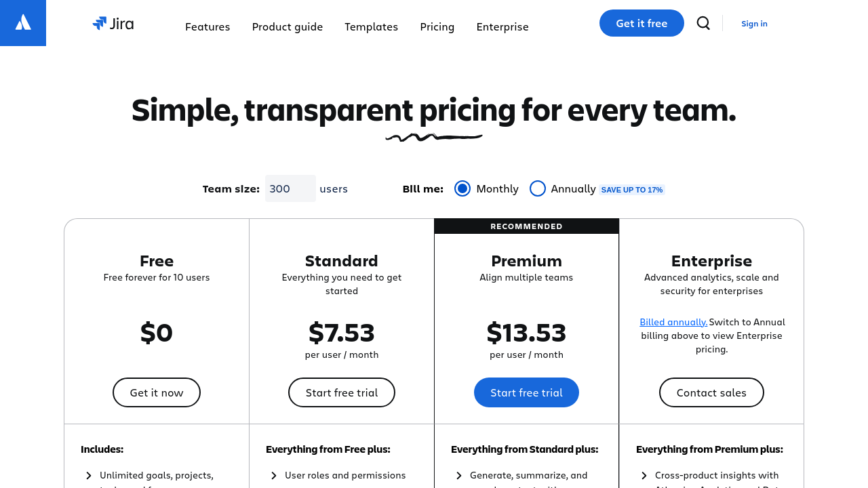Open the Enterprise nav link
The width and height of the screenshot is (868, 488).
coord(502,27)
